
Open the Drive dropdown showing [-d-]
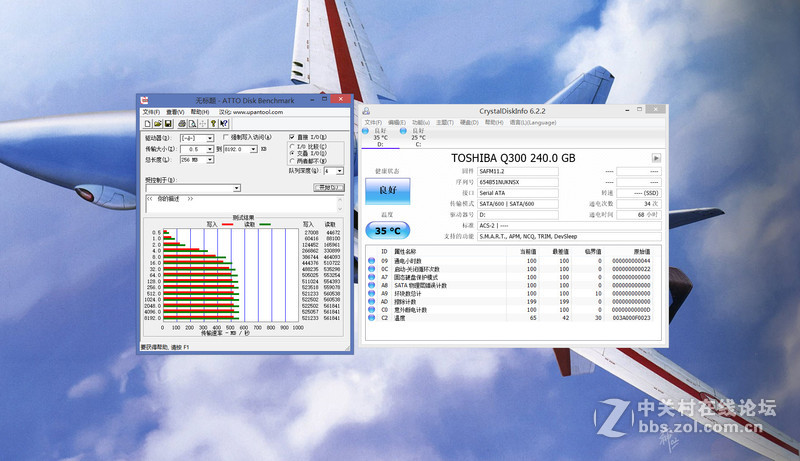pos(210,138)
